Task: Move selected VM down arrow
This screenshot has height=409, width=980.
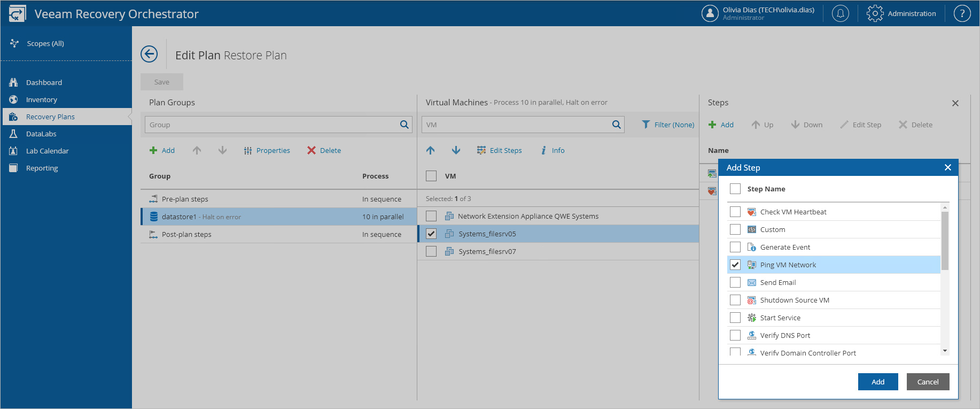Action: [x=456, y=150]
